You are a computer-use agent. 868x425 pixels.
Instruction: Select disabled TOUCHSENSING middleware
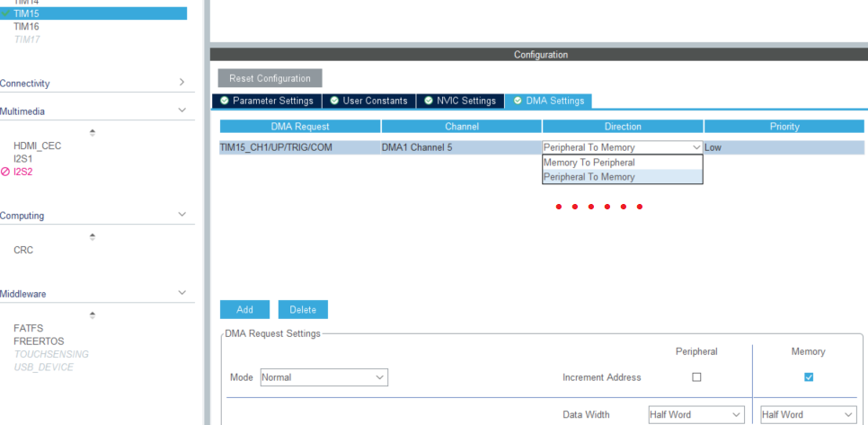[51, 354]
